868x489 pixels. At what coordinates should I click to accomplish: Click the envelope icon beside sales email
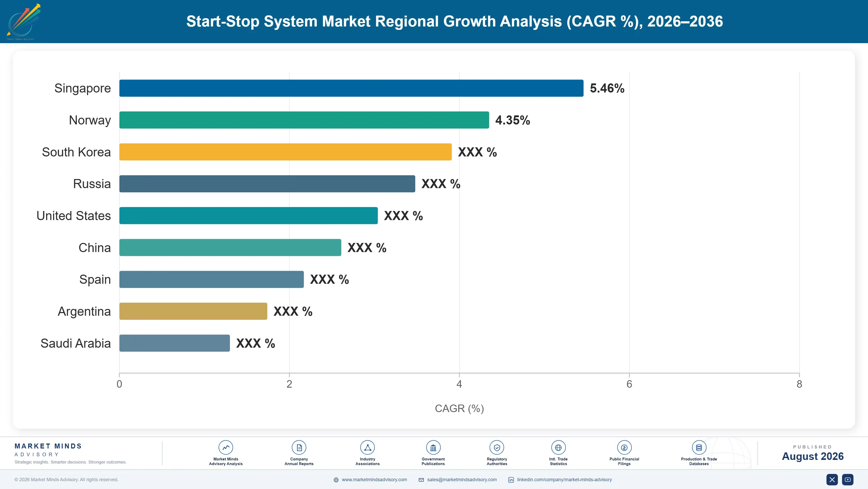[421, 480]
